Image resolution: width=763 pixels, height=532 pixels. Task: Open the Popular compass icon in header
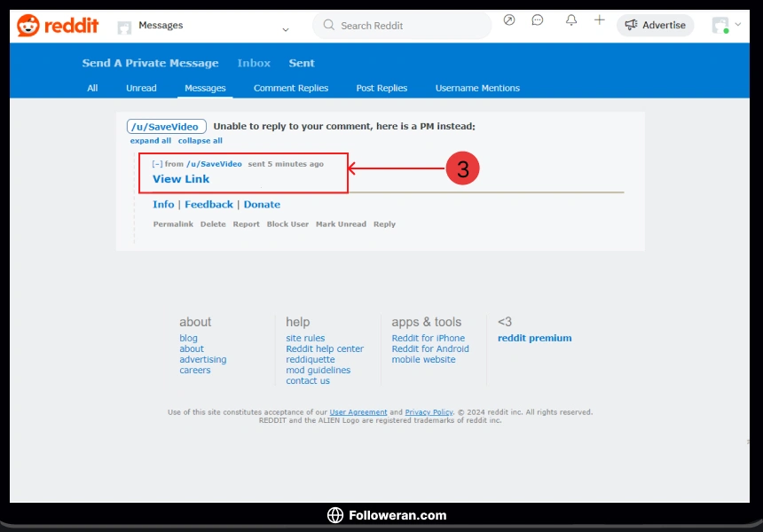[x=509, y=20]
